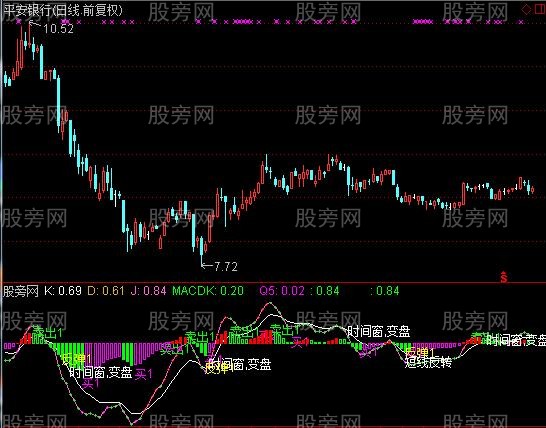Click the white 短线反转 signal label

coord(428,363)
